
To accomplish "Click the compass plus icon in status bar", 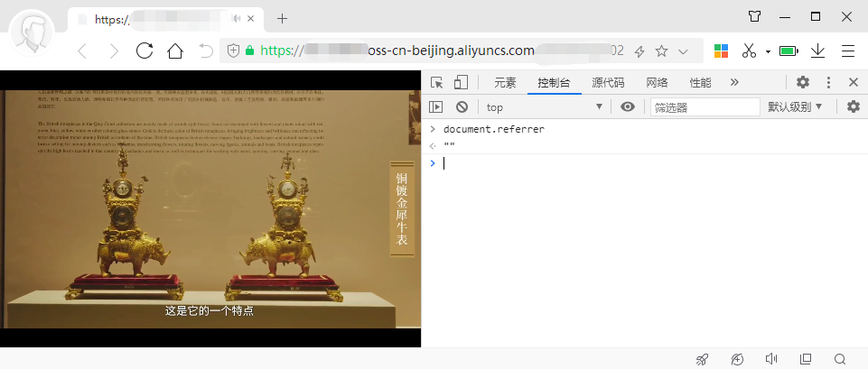I will click(x=737, y=359).
